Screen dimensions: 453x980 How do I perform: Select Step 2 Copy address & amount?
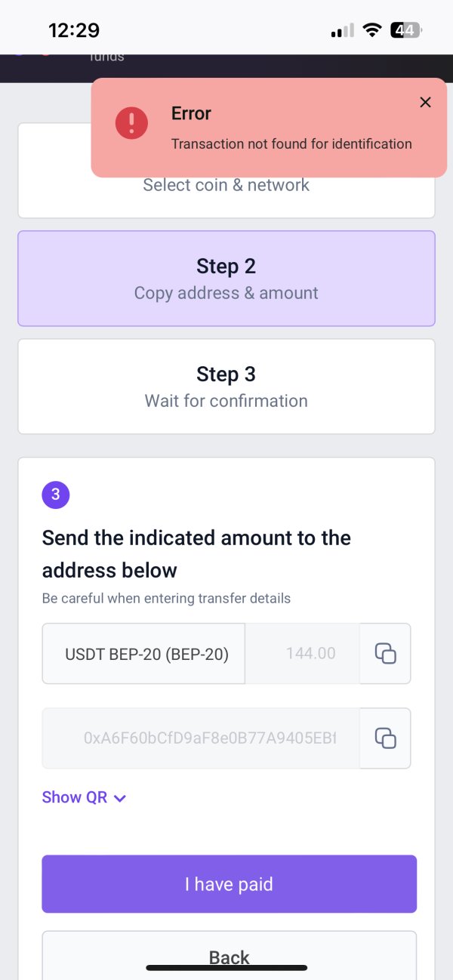pos(226,278)
